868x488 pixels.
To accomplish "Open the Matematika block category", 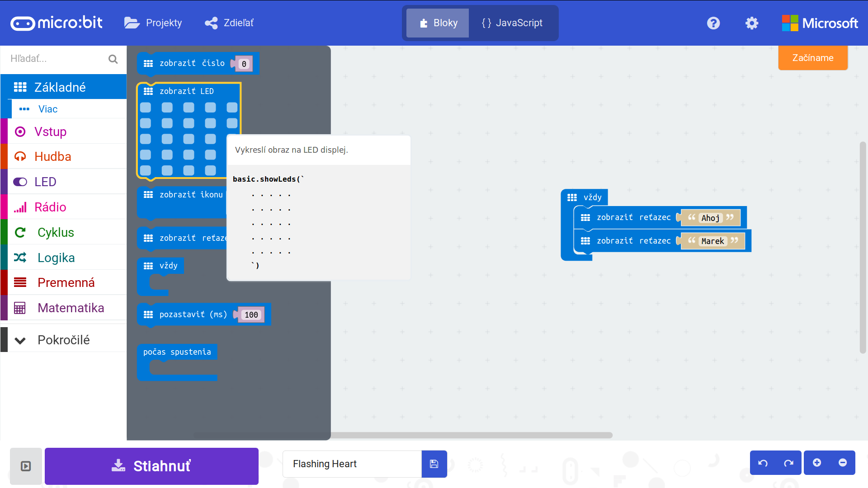I will coord(71,308).
